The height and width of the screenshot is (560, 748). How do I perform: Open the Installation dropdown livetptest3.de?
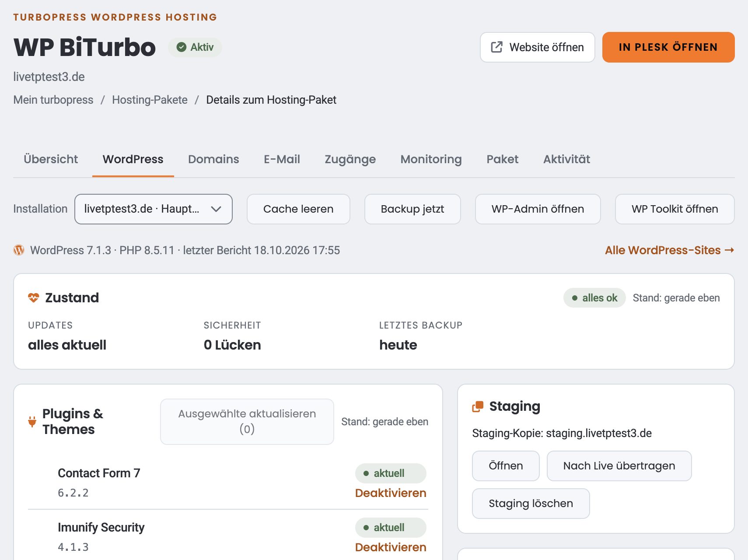click(x=154, y=209)
